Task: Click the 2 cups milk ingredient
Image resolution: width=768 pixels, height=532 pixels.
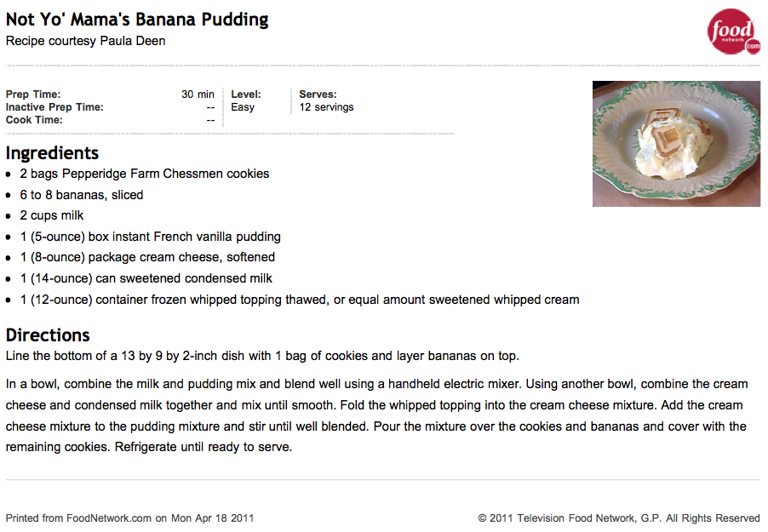Action: coord(51,215)
